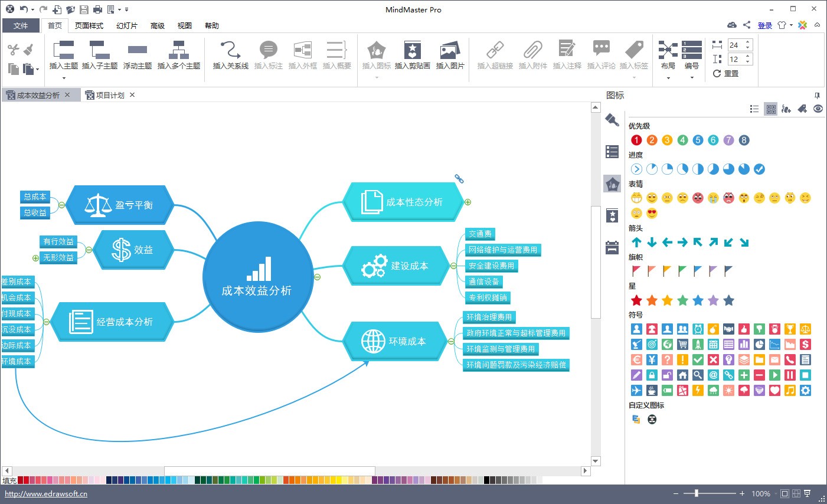Screen dimensions: 827x504
Task: Click the Print icon in the quick access bar
Action: coord(97,9)
